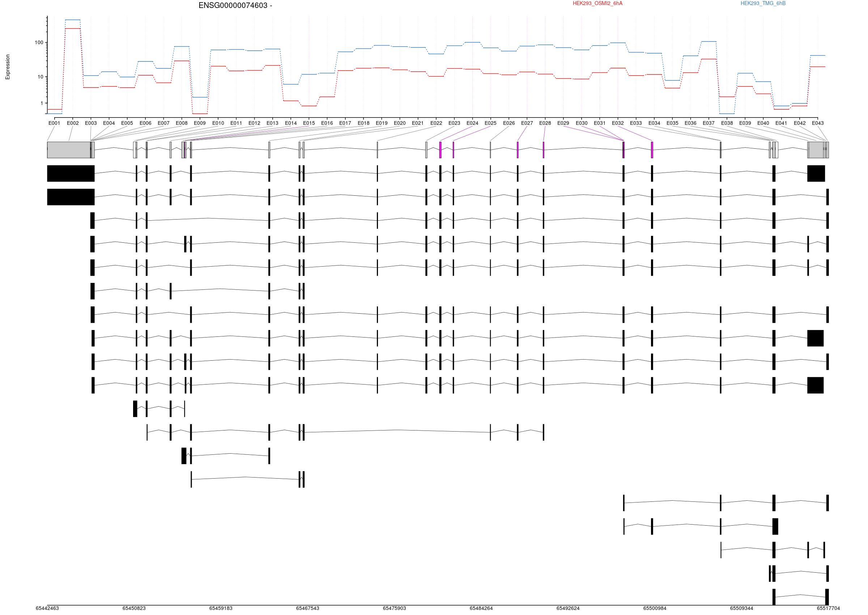Click genomic coordinate 65492624
The width and height of the screenshot is (868, 615).
568,608
